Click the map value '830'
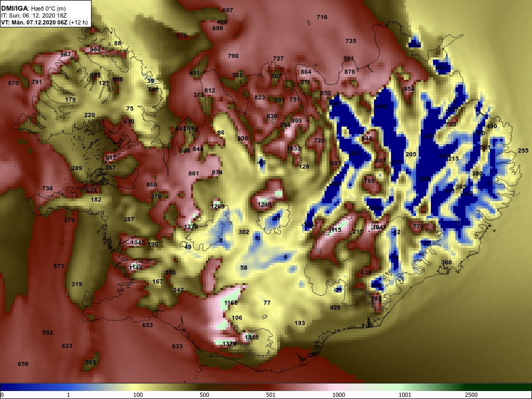532x399 pixels. [x=272, y=116]
